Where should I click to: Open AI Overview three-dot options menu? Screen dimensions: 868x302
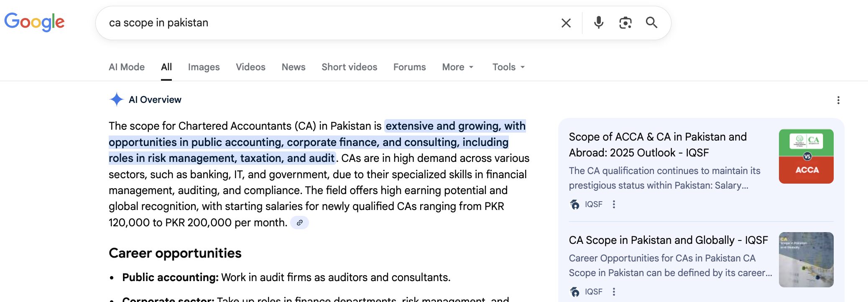pos(838,100)
